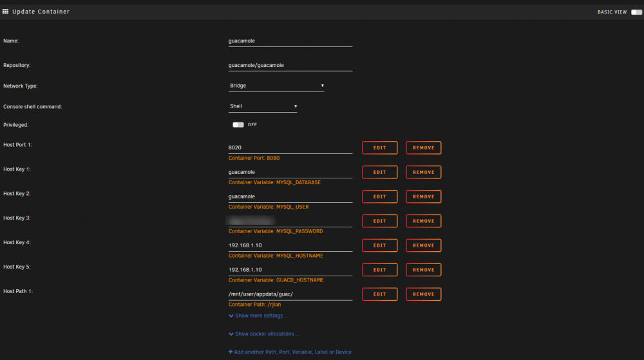Click the chevron icon before Show more settings
644x360 pixels.
231,316
